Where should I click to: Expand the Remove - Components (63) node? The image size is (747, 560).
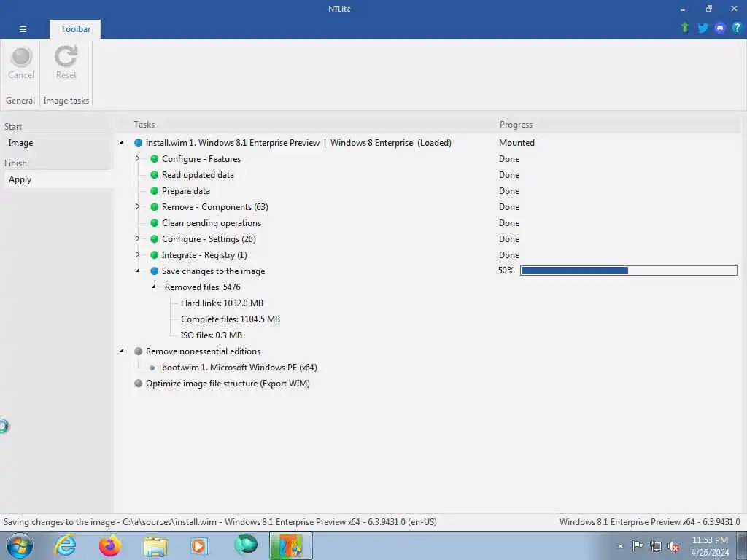pyautogui.click(x=138, y=206)
